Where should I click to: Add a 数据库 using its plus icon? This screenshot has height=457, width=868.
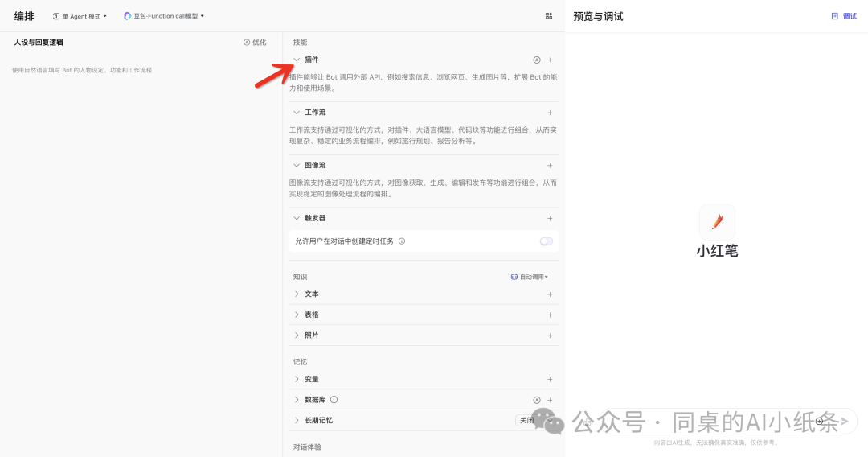point(550,400)
